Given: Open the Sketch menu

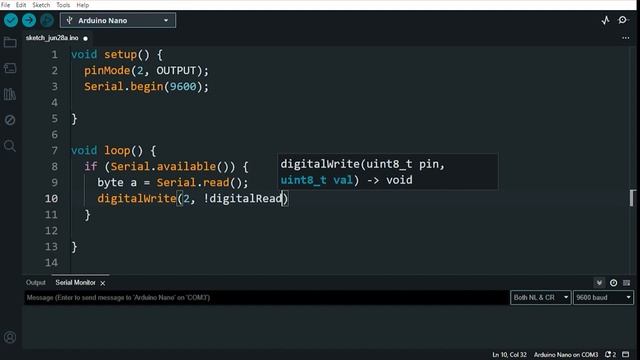Looking at the screenshot, I should (41, 5).
